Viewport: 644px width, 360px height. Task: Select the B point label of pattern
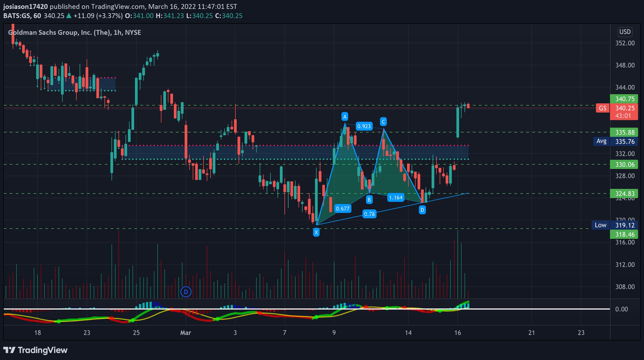[x=369, y=200]
